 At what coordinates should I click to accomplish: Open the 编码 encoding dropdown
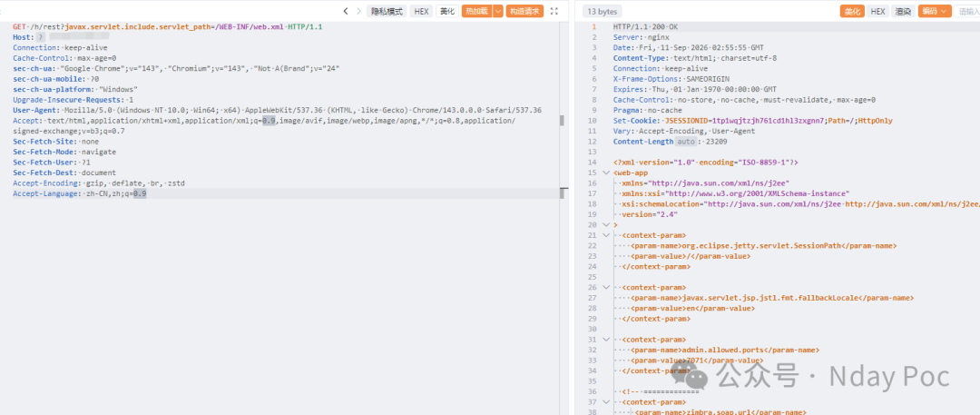[935, 11]
